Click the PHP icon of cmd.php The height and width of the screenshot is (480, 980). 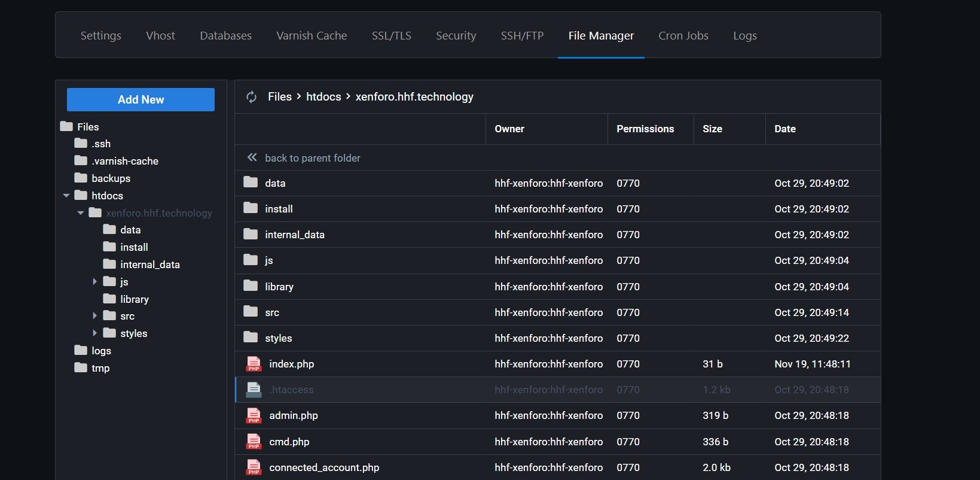pos(254,442)
